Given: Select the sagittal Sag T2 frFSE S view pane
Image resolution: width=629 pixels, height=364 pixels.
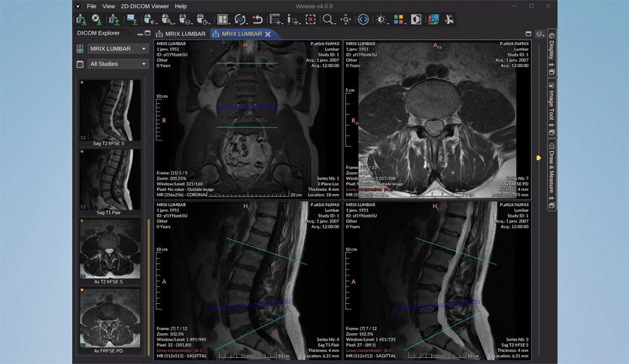Looking at the screenshot, I should click(437, 281).
